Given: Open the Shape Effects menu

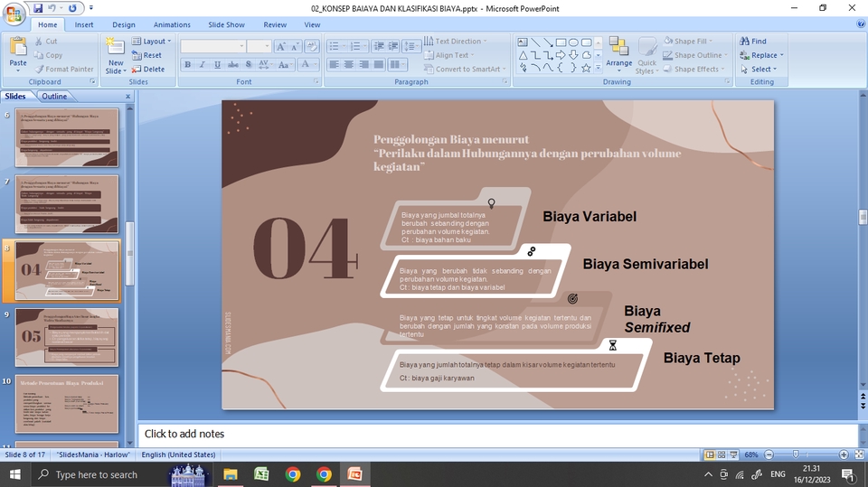Looking at the screenshot, I should pos(694,70).
